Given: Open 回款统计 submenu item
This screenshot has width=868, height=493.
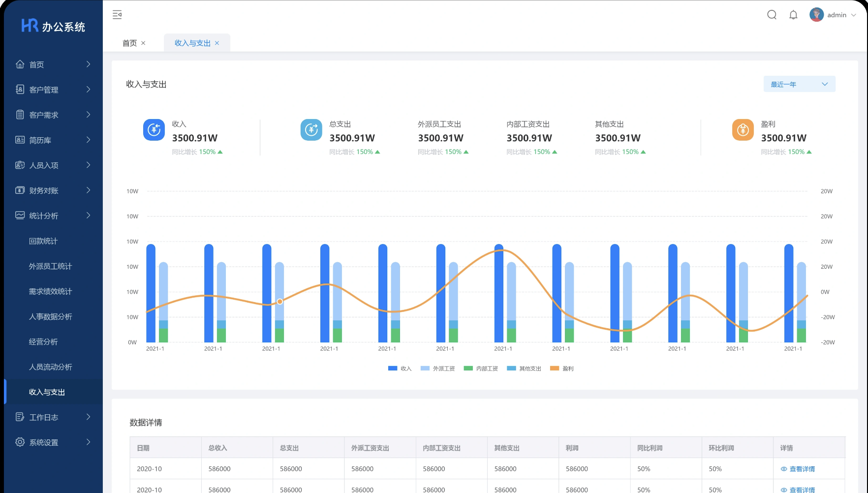Looking at the screenshot, I should click(43, 241).
